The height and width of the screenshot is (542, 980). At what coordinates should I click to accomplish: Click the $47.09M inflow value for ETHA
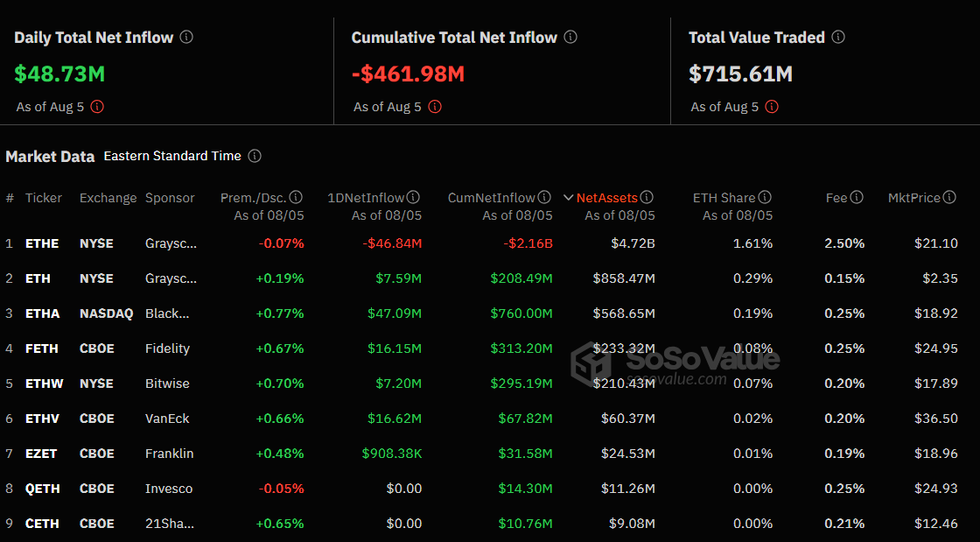395,313
